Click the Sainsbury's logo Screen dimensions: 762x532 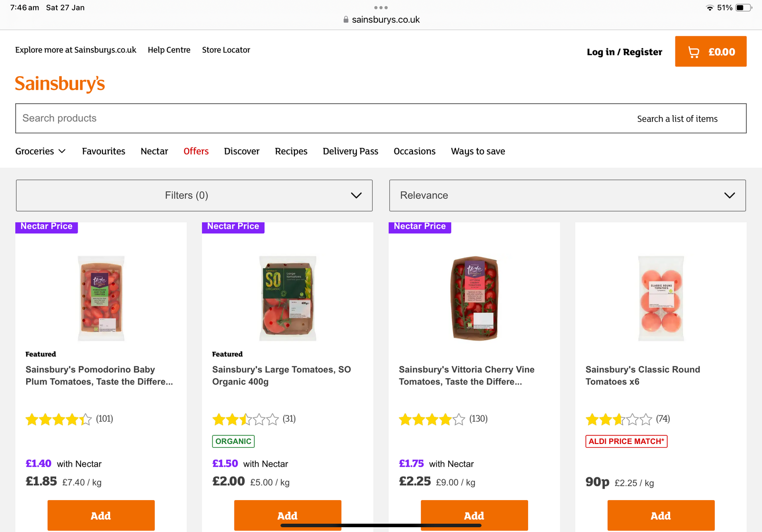click(60, 84)
